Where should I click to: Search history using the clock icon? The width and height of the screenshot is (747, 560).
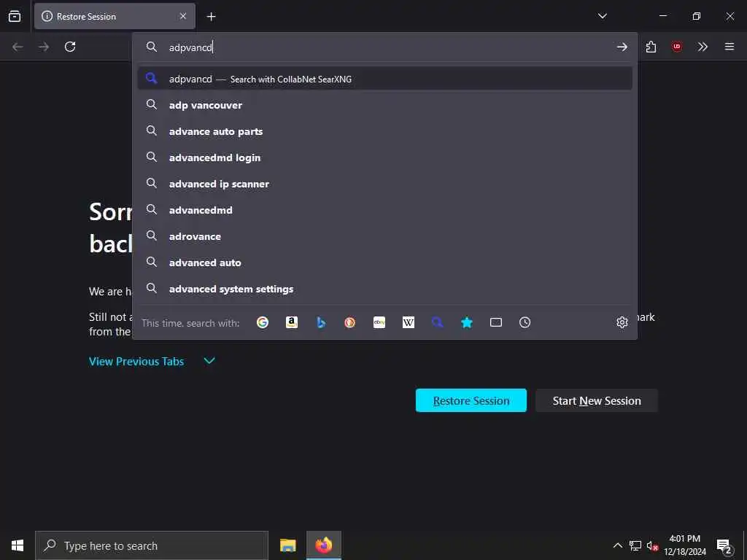tap(525, 322)
